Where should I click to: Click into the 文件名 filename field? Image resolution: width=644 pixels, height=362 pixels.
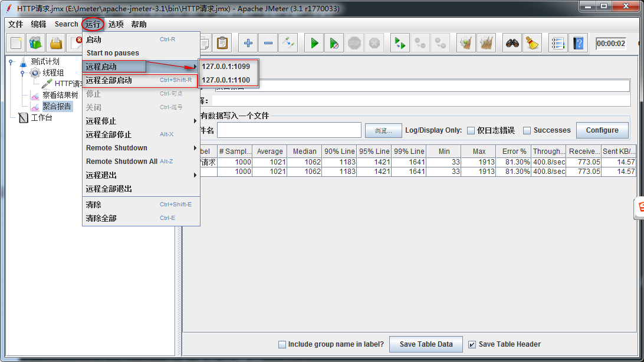click(x=289, y=130)
